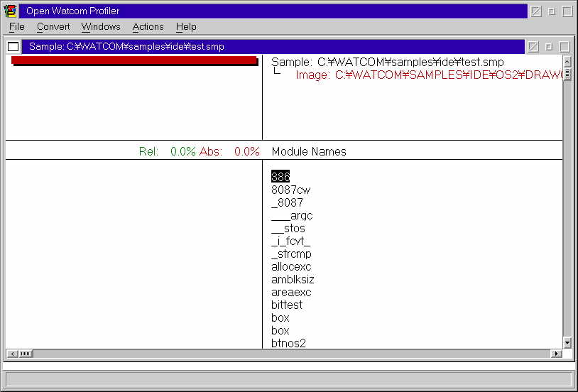Click the Sample window system menu icon
The width and height of the screenshot is (578, 392).
[x=13, y=47]
